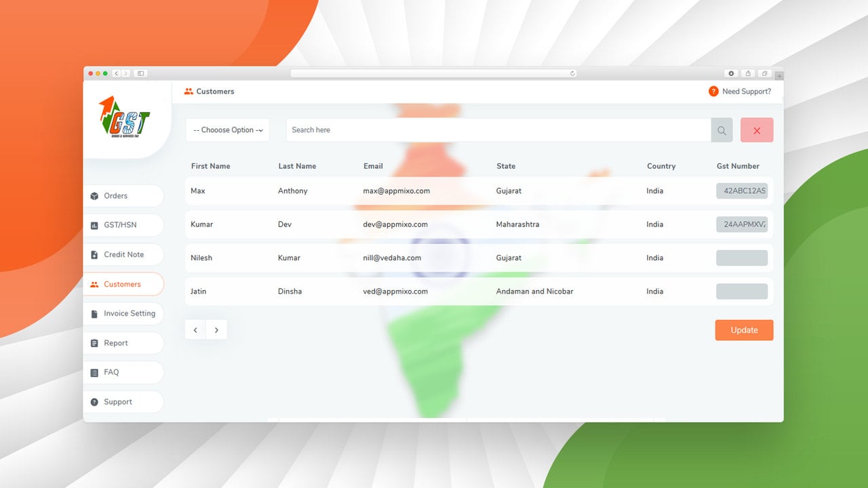
Task: Open the Choose Option dropdown
Action: tap(228, 130)
